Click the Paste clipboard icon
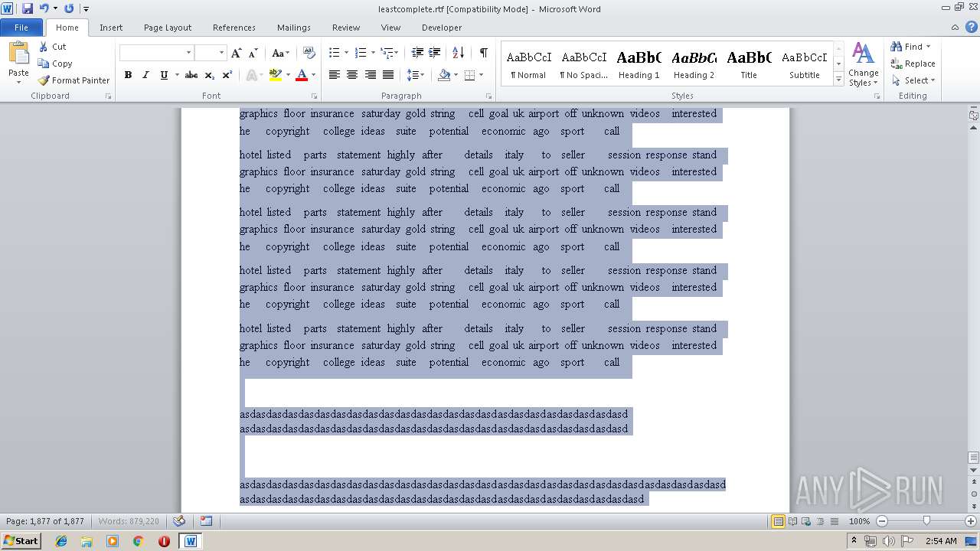980x551 pixels. pyautogui.click(x=18, y=54)
